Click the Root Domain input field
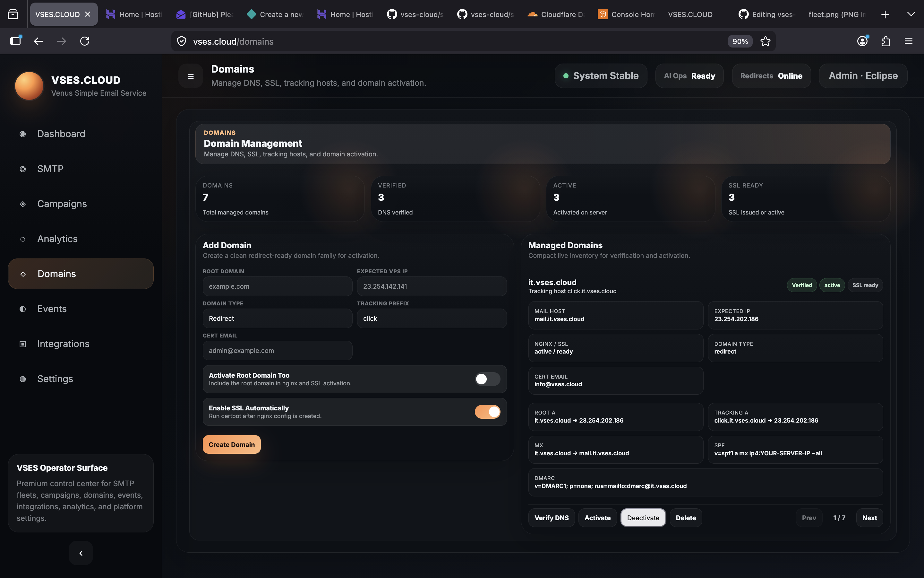Screen dimensions: 924x578 coord(277,286)
